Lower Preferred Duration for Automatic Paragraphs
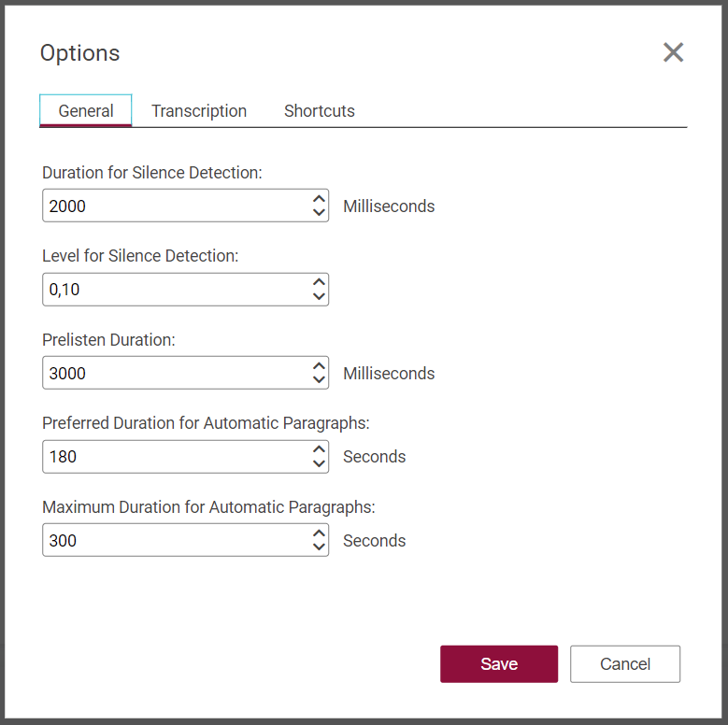 pyautogui.click(x=319, y=464)
